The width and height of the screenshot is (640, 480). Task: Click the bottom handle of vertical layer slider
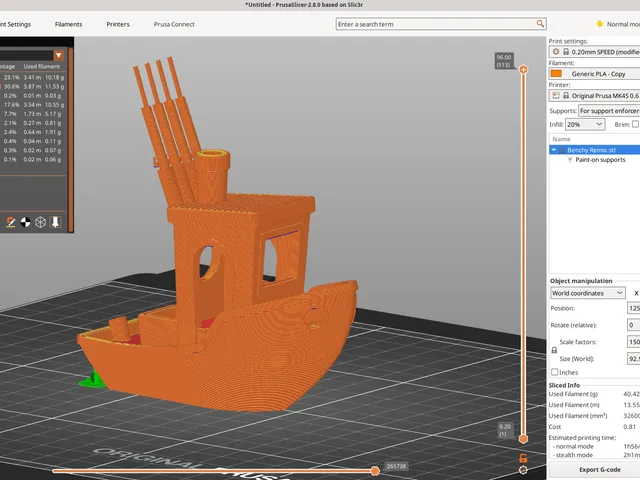click(523, 439)
